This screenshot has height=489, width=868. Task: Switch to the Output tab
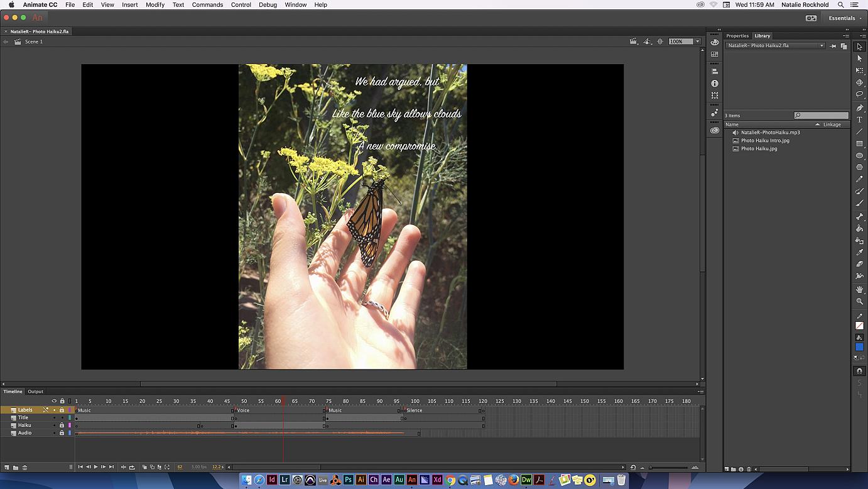[36, 392]
